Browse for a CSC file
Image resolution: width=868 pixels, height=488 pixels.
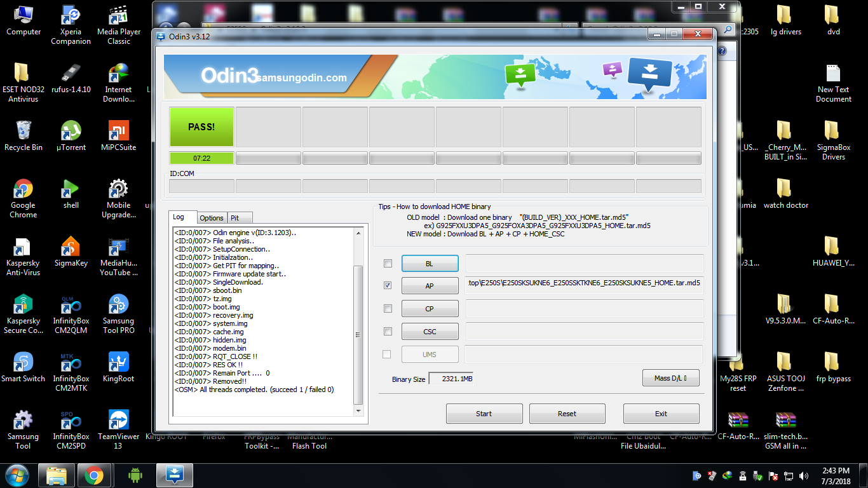coord(430,332)
